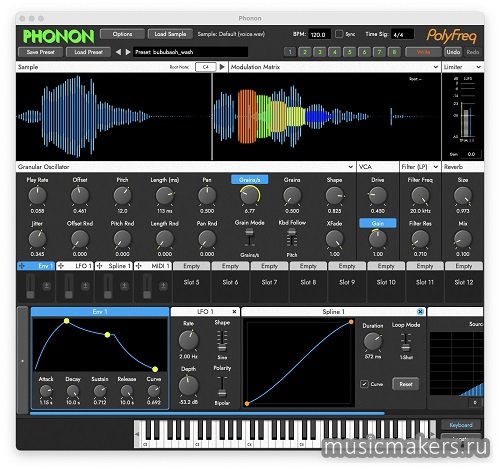
Task: Expand the Granular Oscillator dropdown
Action: [x=351, y=167]
